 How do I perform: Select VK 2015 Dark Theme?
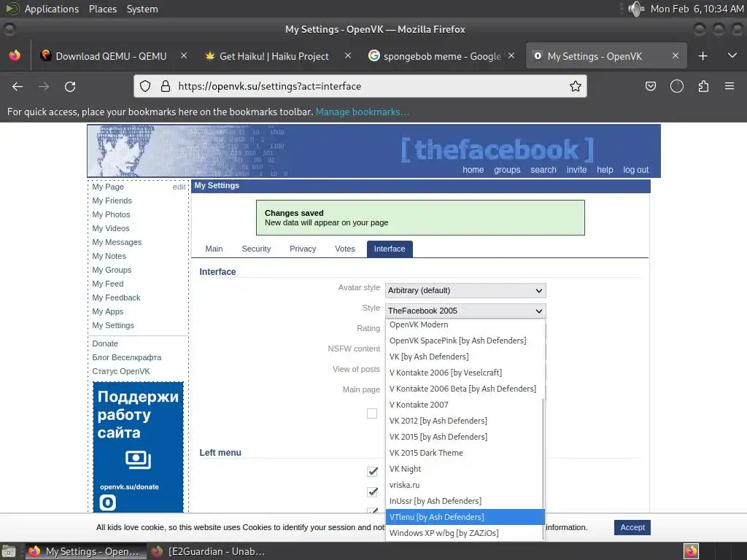point(463,453)
